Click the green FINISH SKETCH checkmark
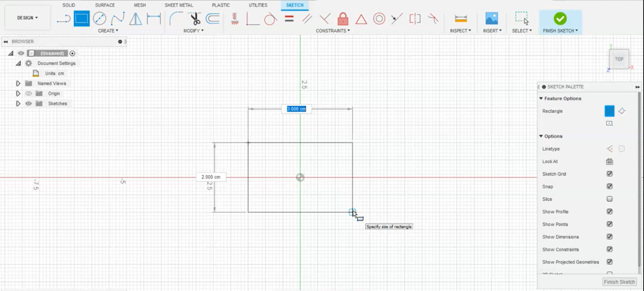 560,19
